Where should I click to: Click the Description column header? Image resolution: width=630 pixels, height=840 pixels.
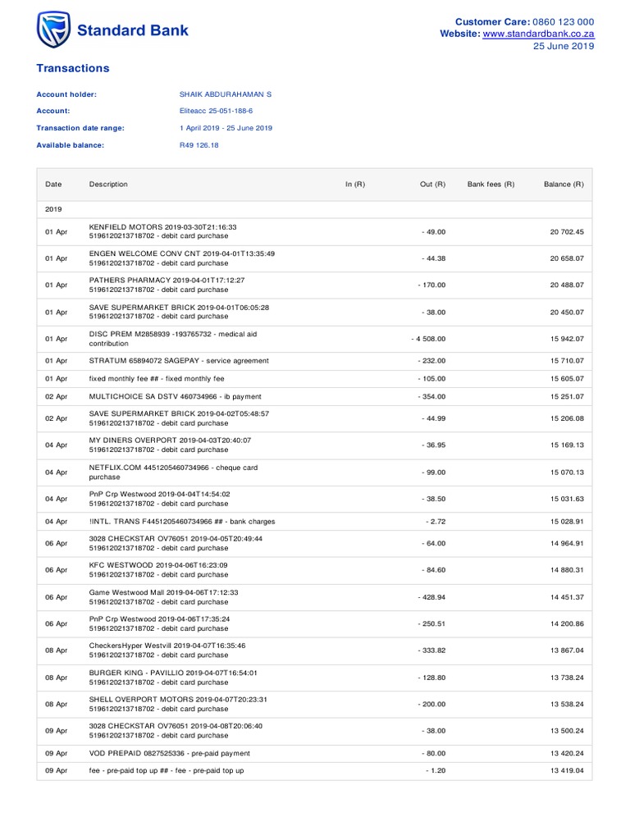pyautogui.click(x=108, y=185)
